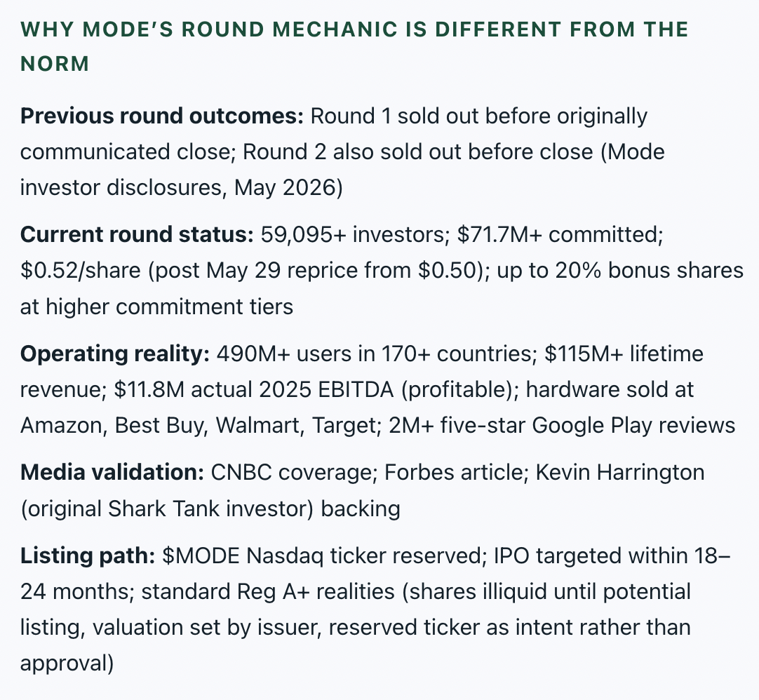Click the 'Listing path:' bold label
Screen dimensions: 759x700
tap(88, 556)
